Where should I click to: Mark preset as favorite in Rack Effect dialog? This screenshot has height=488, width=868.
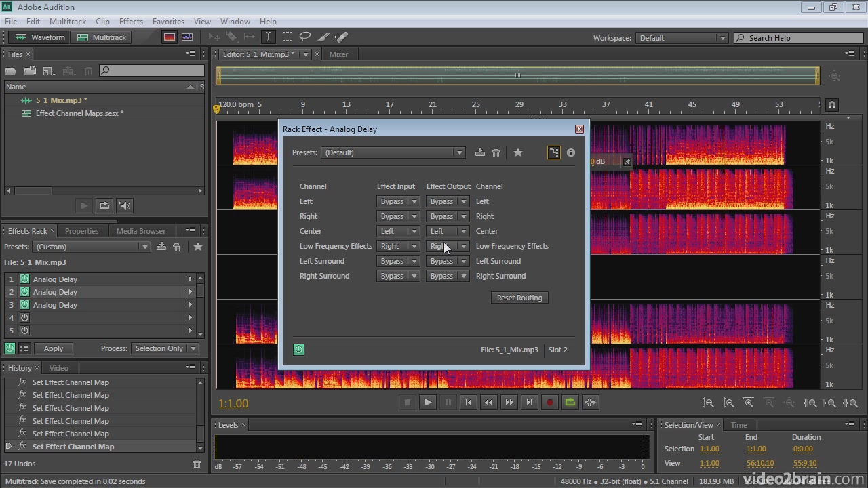coord(518,152)
